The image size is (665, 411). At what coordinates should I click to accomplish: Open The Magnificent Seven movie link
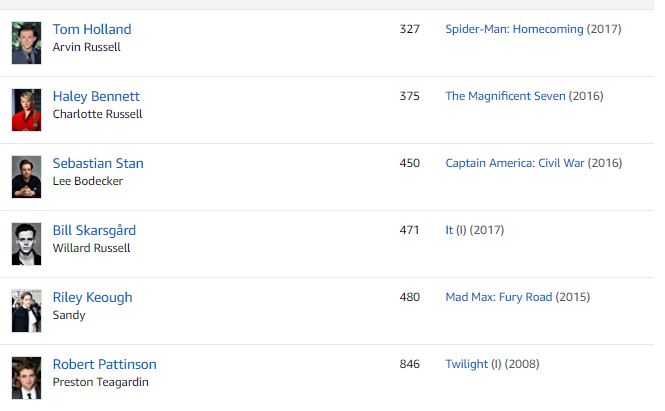click(505, 96)
